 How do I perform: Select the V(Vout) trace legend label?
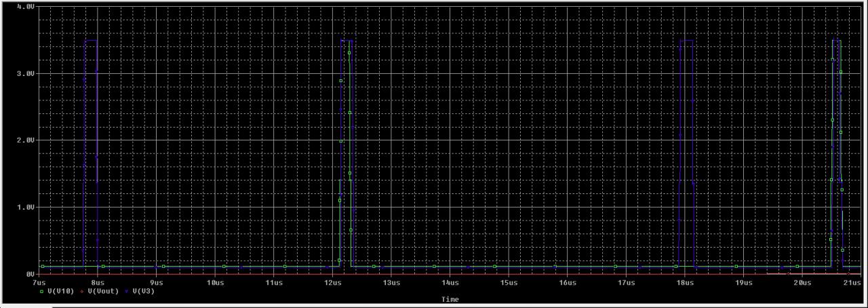[x=103, y=291]
